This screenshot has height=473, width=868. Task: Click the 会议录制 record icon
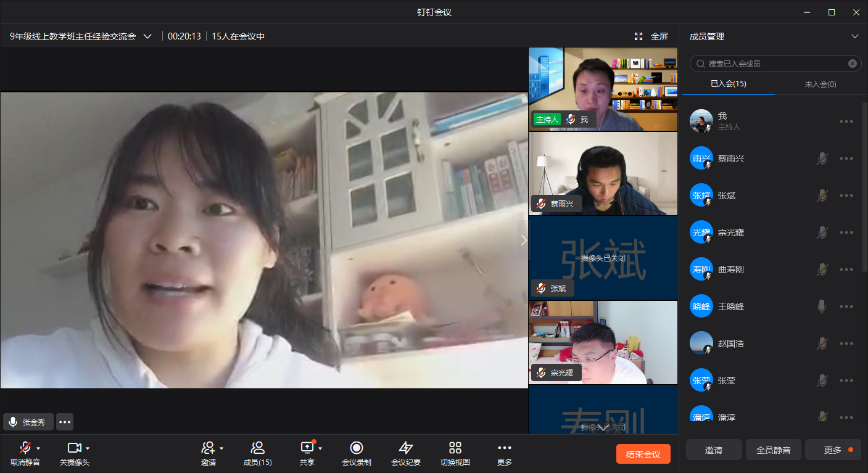tap(356, 448)
